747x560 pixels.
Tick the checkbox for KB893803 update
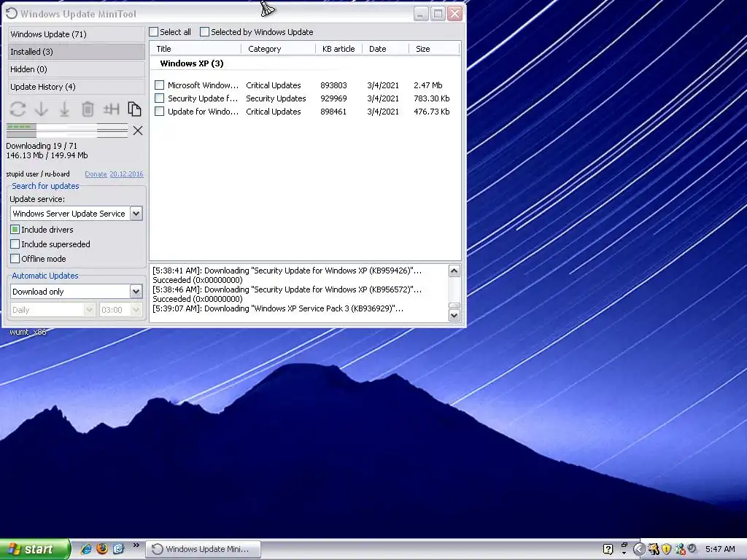(160, 85)
